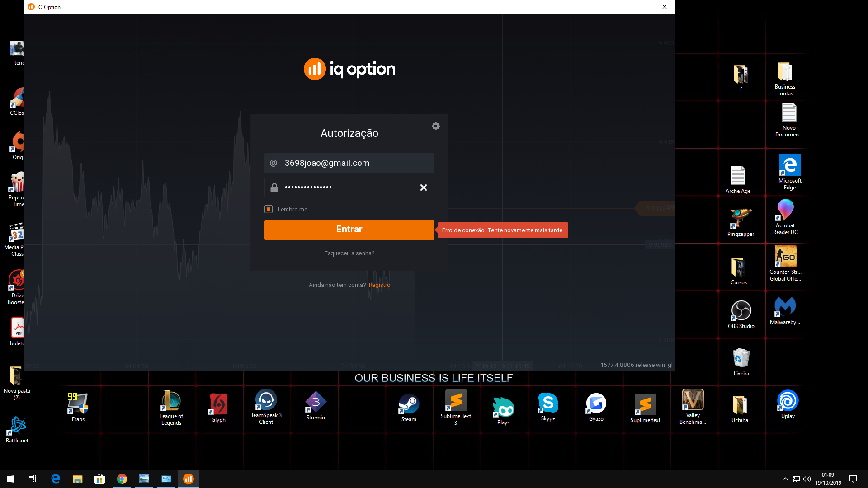Click the Esqueceu a senha link
Viewport: 868px width, 488px height.
(x=349, y=253)
